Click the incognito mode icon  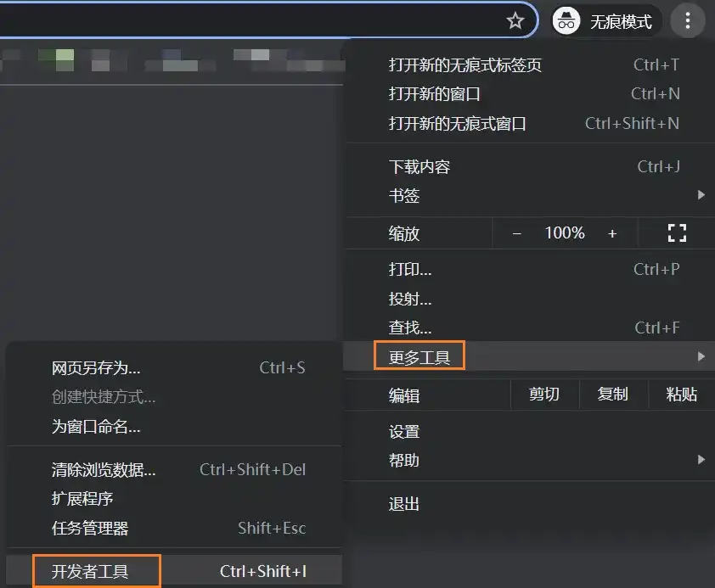pos(566,21)
